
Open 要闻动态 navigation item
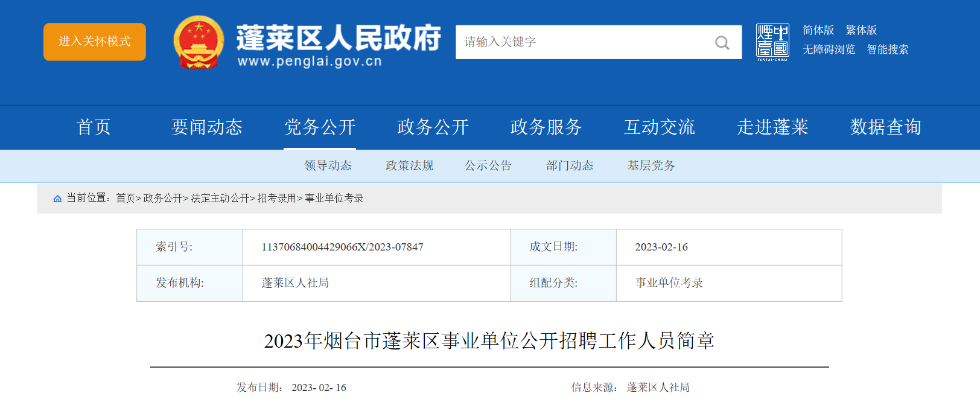click(206, 127)
